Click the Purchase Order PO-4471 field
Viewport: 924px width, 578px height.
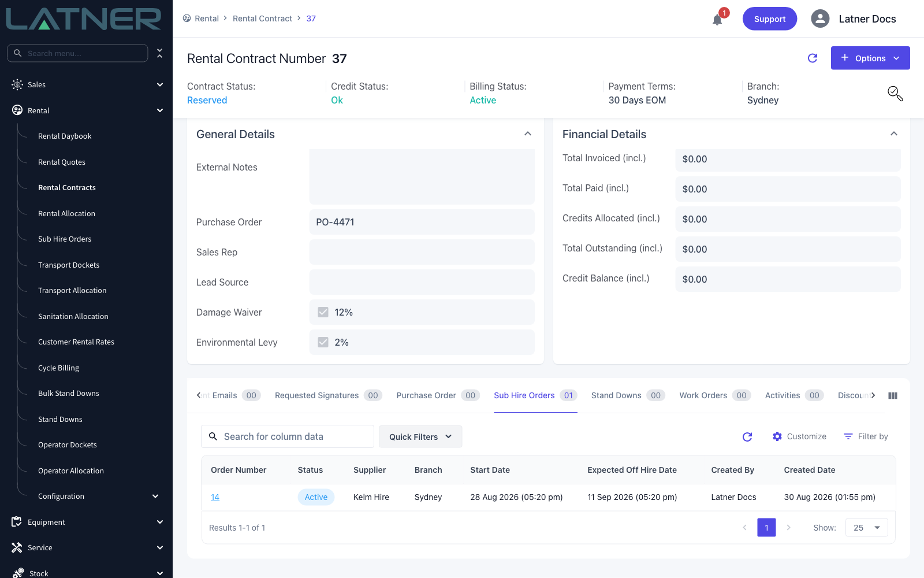422,222
